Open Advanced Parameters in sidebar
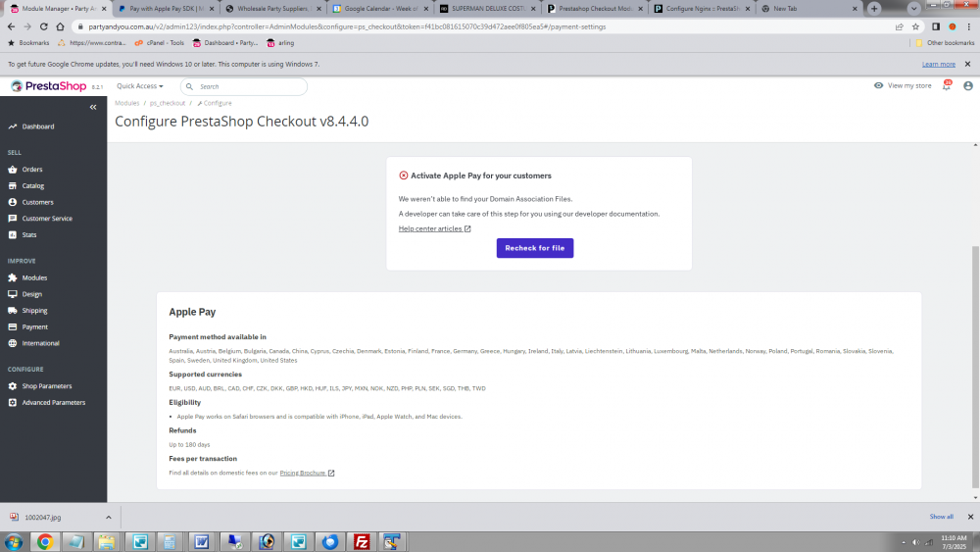This screenshot has height=552, width=980. pos(53,403)
